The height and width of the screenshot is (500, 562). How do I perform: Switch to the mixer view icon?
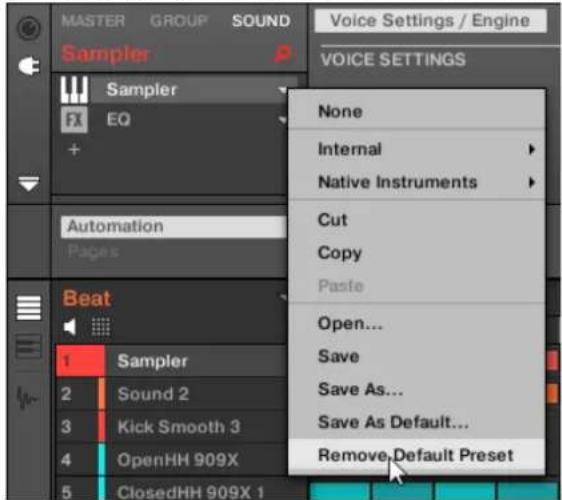point(29,347)
